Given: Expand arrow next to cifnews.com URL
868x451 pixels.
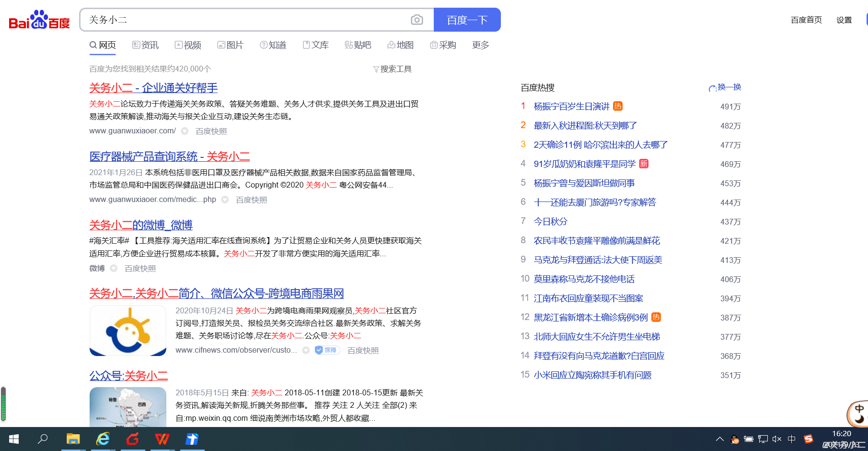Looking at the screenshot, I should [x=306, y=350].
